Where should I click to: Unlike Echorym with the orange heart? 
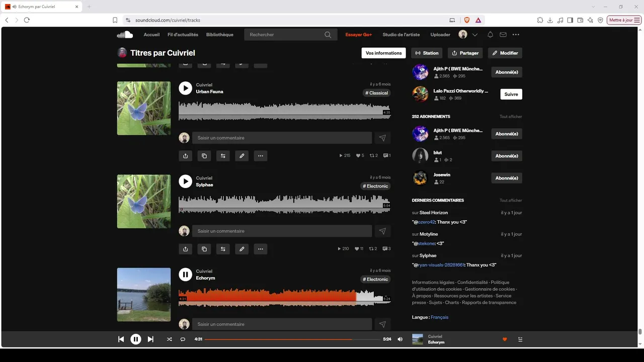(505, 339)
